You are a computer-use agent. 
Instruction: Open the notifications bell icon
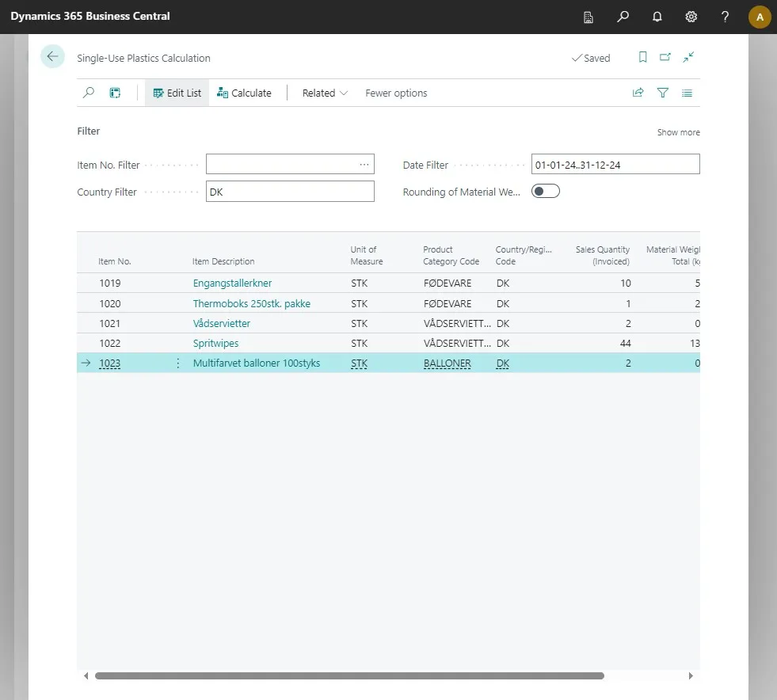click(x=657, y=17)
